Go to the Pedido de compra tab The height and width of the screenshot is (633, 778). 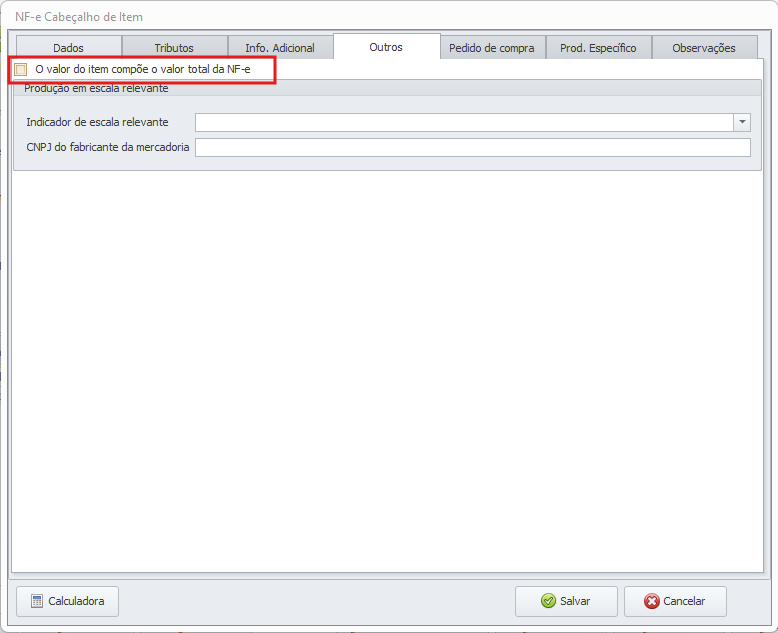(492, 48)
